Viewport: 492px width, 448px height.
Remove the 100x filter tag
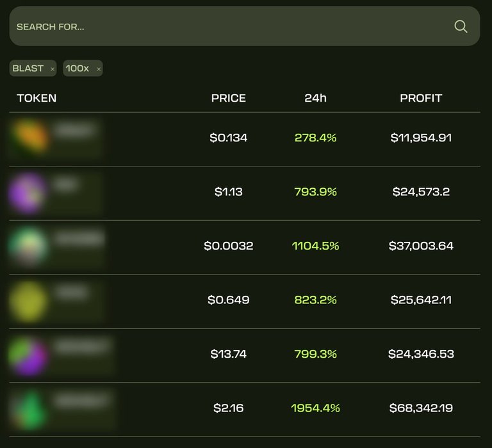pyautogui.click(x=99, y=69)
